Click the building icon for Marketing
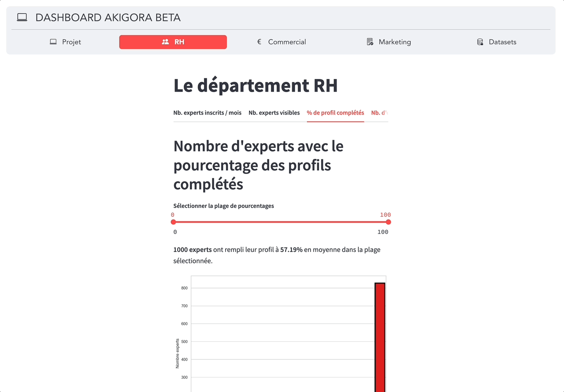564x392 pixels. [x=370, y=42]
